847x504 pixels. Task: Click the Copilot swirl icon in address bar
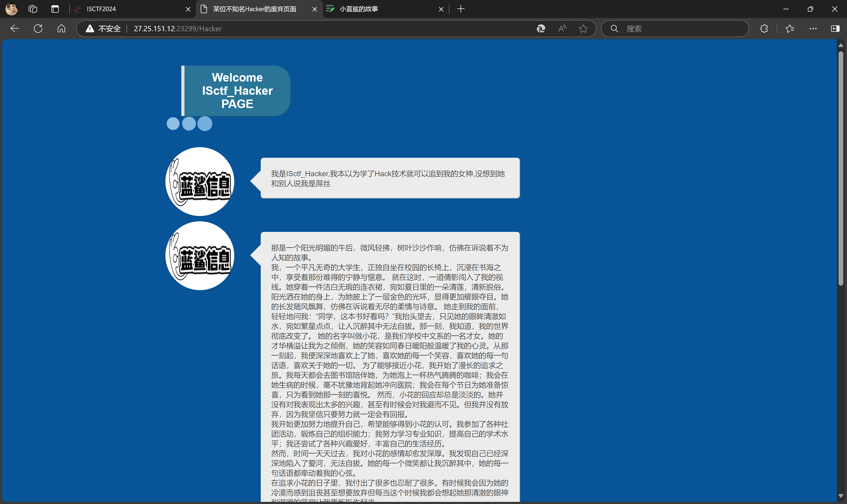click(541, 29)
